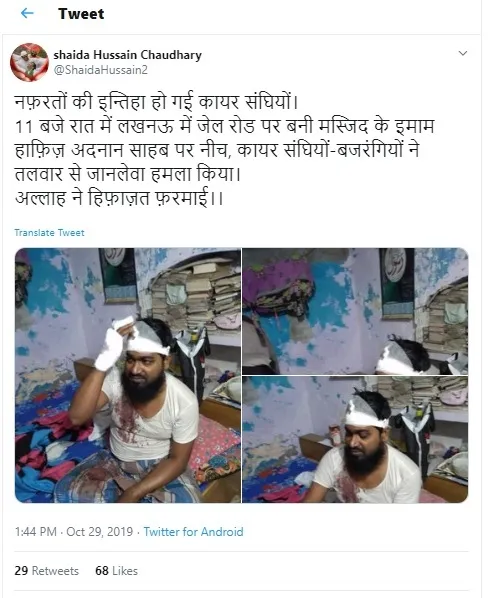Open the large left photo of the tweet
The image size is (491, 598).
click(128, 375)
